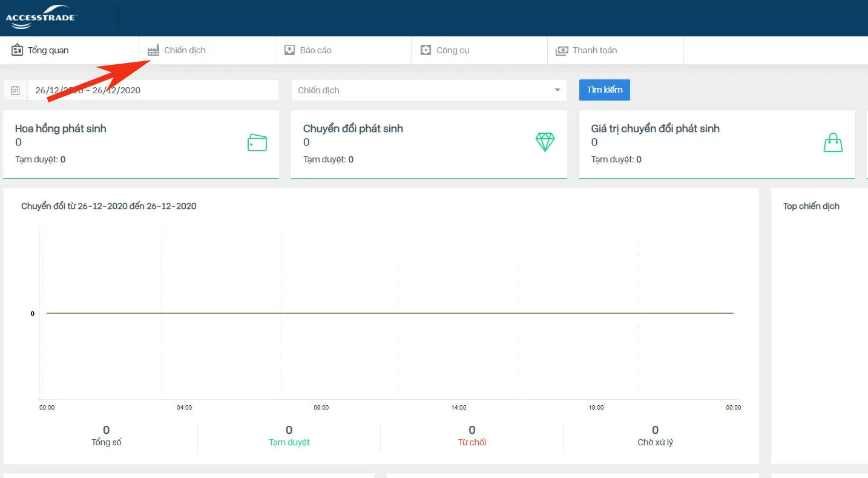Click the 04:00 time axis label

point(184,408)
